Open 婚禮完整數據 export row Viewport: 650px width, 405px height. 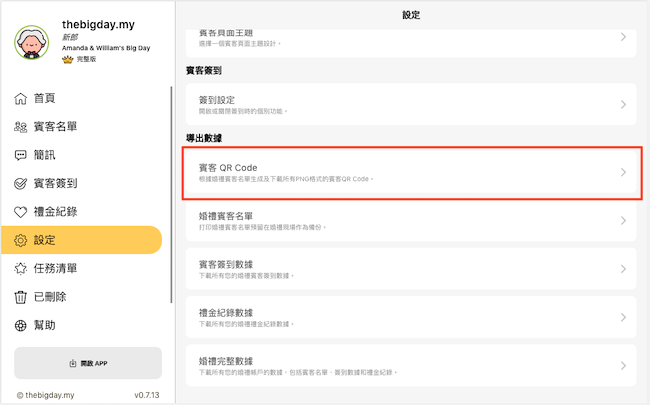[410, 365]
